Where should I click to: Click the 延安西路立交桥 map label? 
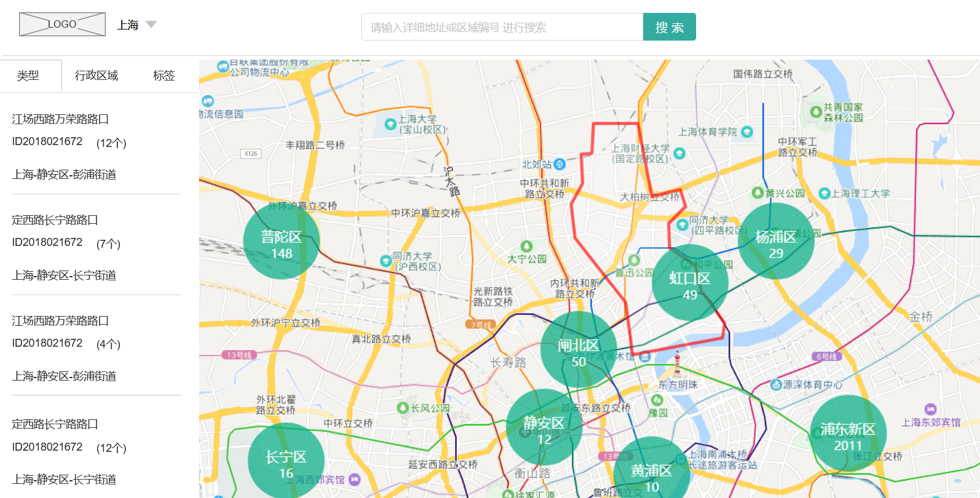click(x=443, y=464)
